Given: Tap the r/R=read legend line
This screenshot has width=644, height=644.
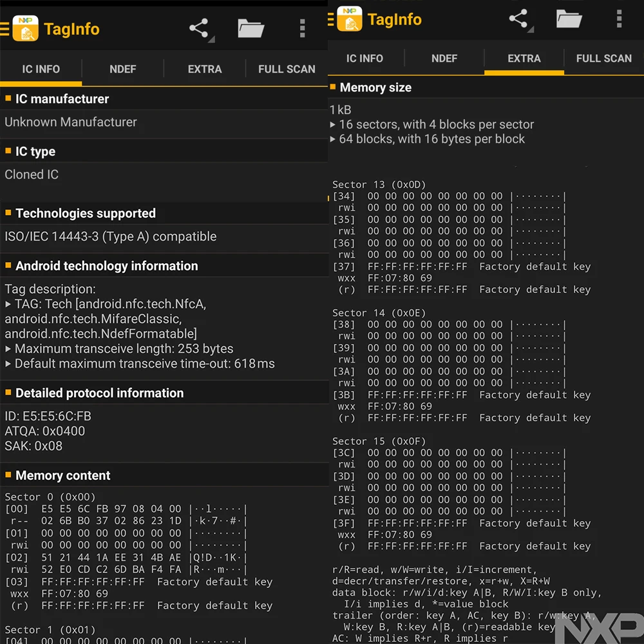Looking at the screenshot, I should coord(435,570).
